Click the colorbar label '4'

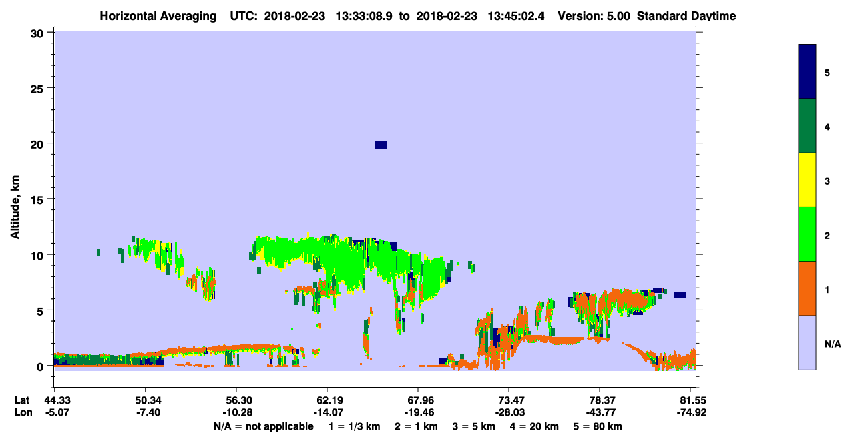[x=827, y=126]
